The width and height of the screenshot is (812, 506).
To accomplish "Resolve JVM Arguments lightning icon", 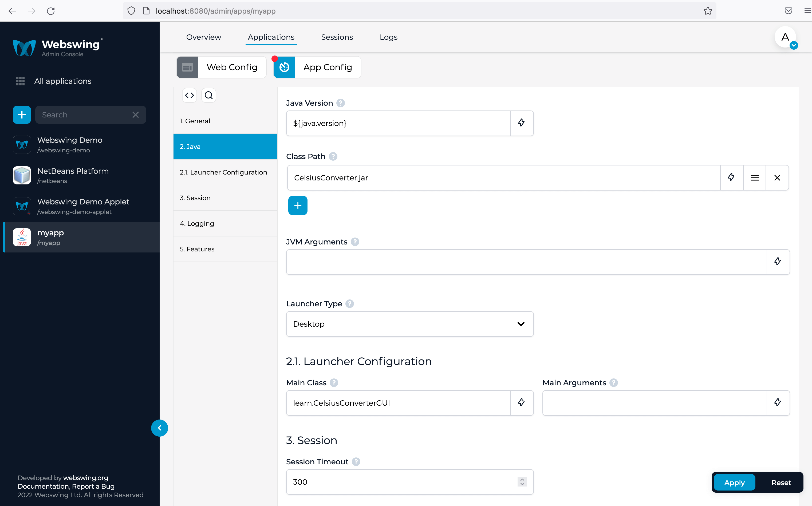I will (x=778, y=262).
